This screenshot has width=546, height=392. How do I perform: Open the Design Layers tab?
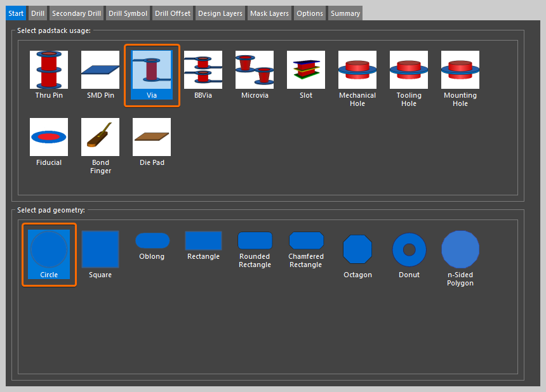pos(219,13)
